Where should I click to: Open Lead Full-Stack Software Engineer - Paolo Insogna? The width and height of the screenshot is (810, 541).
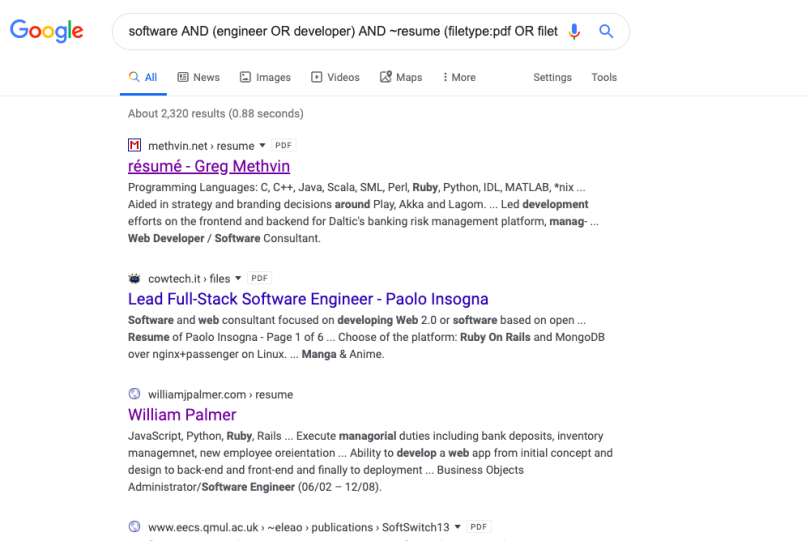click(308, 299)
